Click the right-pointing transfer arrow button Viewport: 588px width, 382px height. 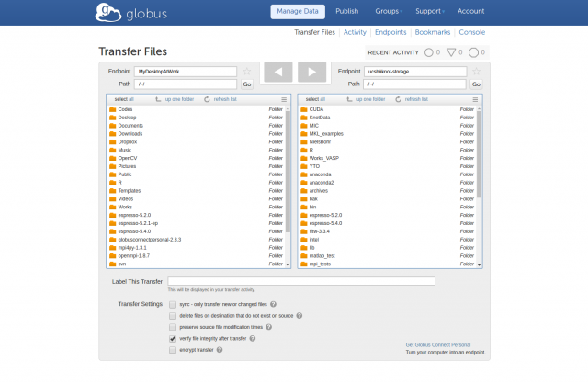(311, 72)
